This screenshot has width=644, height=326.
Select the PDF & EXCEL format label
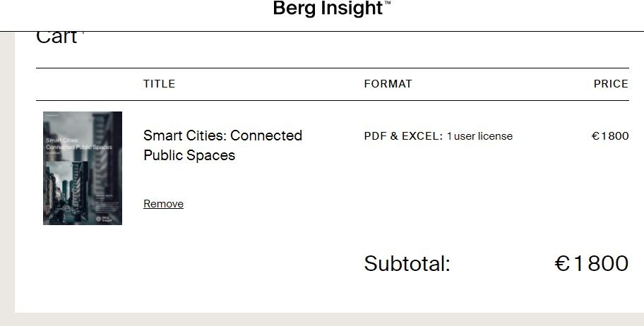pyautogui.click(x=403, y=136)
